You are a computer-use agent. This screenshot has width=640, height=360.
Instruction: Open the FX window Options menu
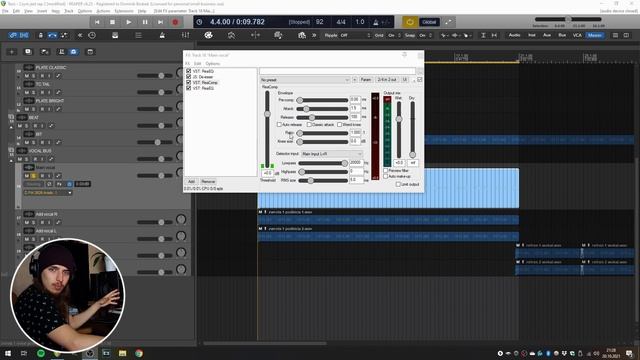point(213,64)
